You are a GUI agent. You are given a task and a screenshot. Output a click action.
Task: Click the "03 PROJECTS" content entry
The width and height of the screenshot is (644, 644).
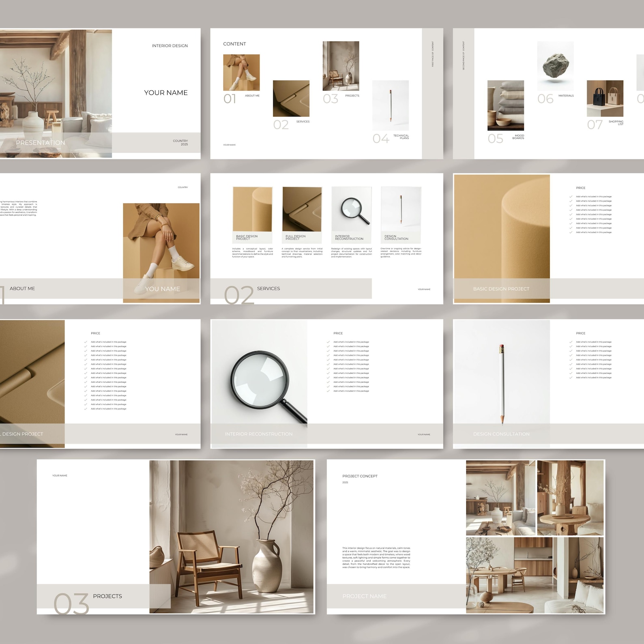coord(341,99)
